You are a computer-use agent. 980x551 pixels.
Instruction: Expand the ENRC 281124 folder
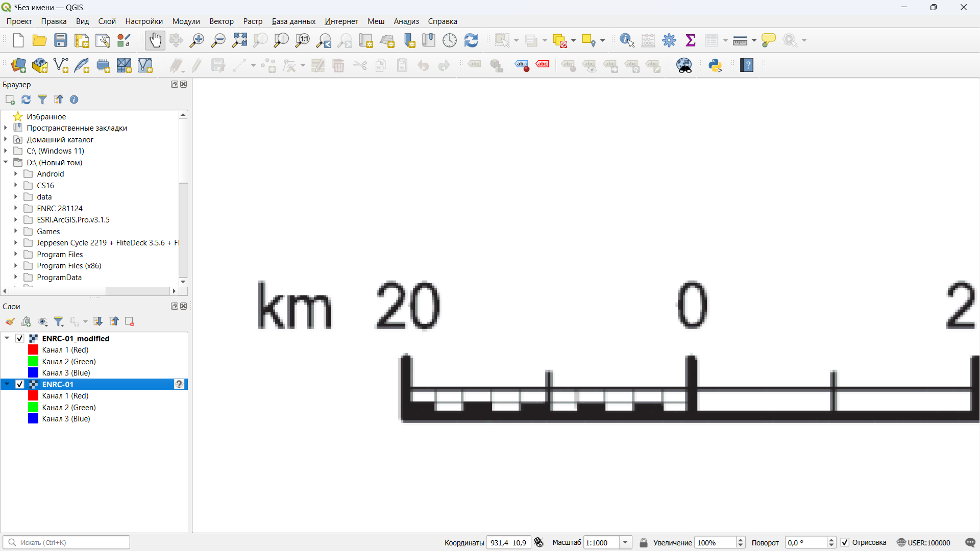point(16,208)
